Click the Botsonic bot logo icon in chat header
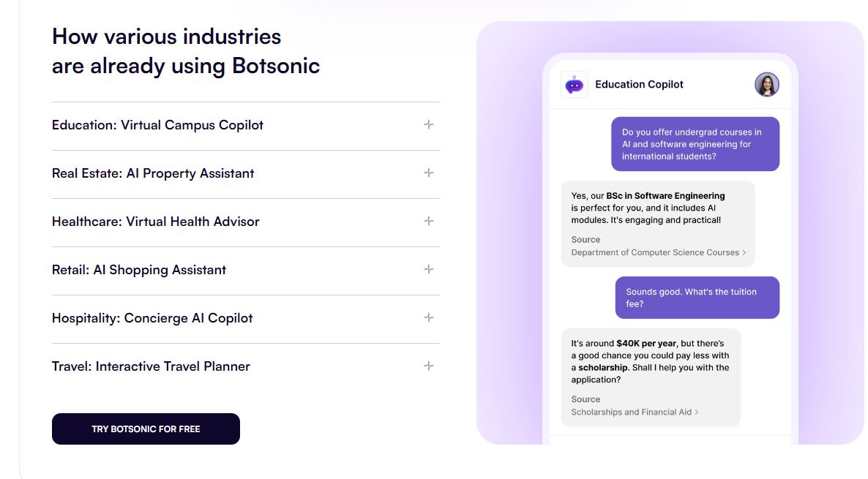Viewport: 868px width, 479px height. pyautogui.click(x=574, y=84)
